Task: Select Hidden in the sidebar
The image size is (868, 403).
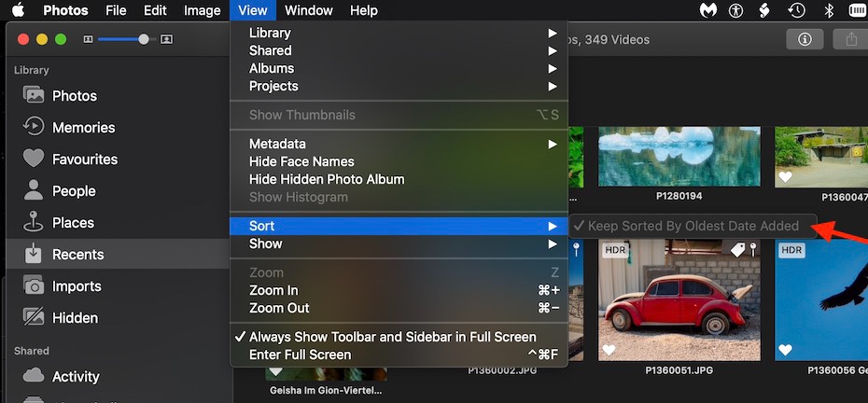Action: [76, 318]
